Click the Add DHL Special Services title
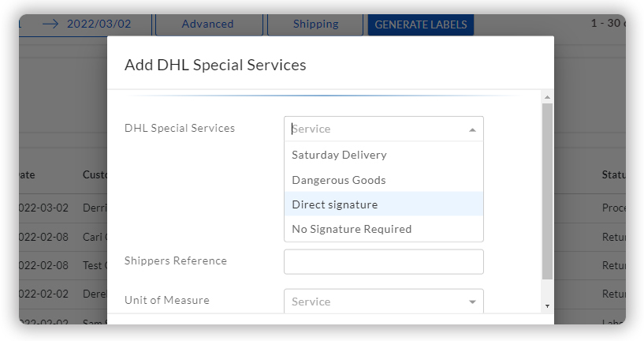644x341 pixels. pos(215,65)
